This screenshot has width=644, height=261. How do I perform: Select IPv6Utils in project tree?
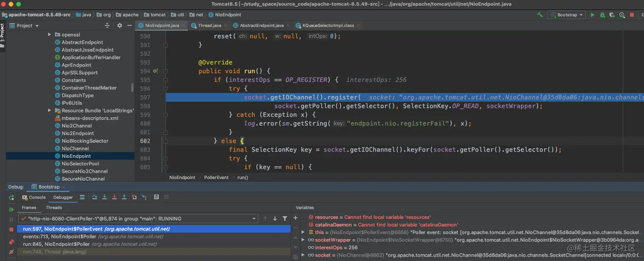pyautogui.click(x=72, y=103)
